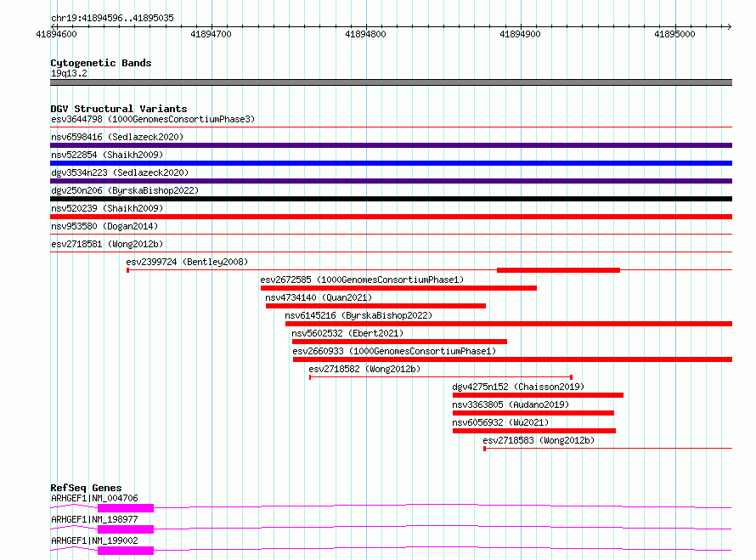Click the thick red segment of esv2399724
The image size is (756, 560).
pos(558,270)
